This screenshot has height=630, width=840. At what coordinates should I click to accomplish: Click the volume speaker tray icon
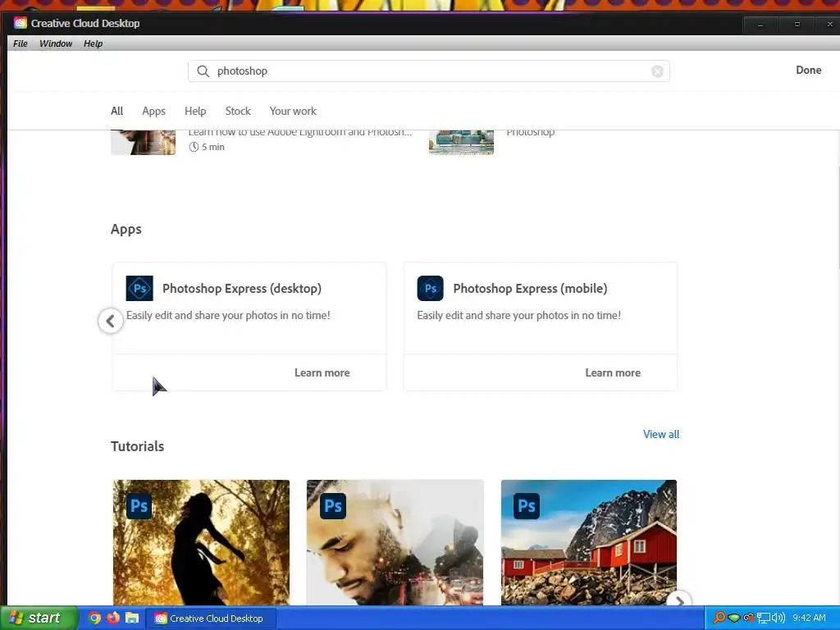778,618
